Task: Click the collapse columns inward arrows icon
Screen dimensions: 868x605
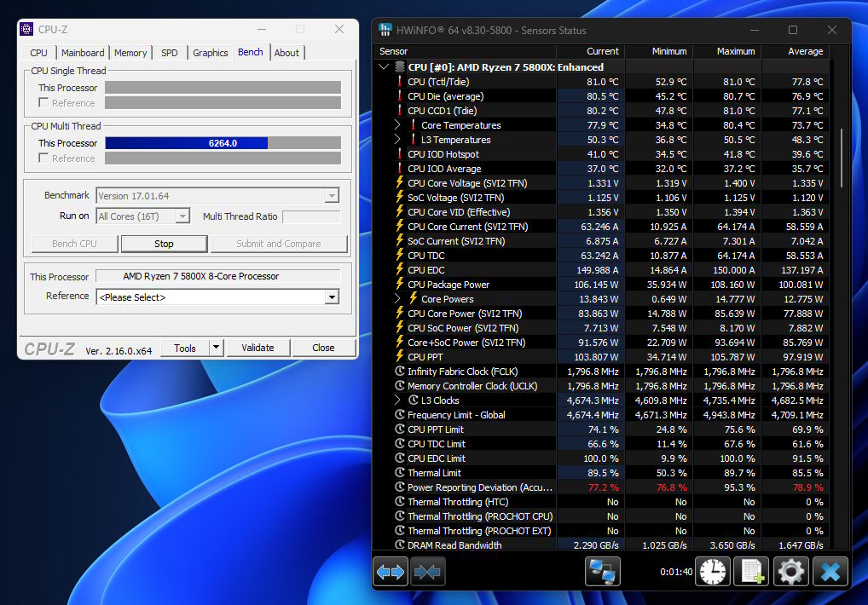Action: pos(428,572)
